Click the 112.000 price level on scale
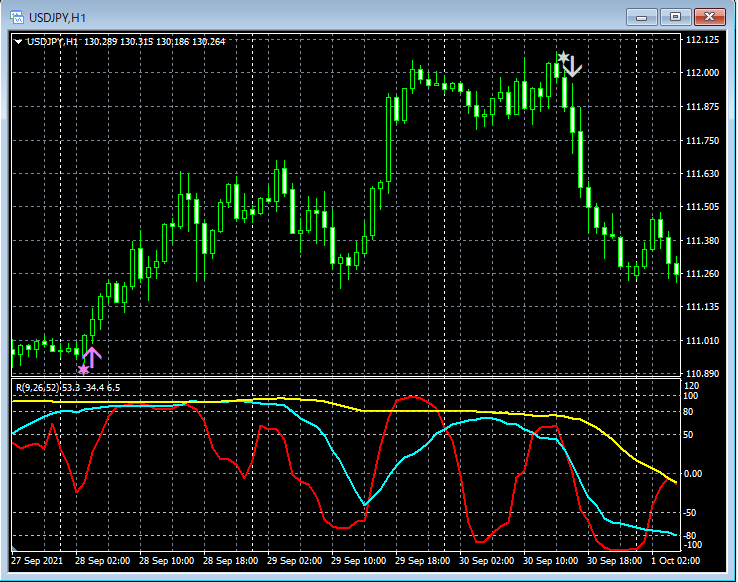 click(x=703, y=73)
